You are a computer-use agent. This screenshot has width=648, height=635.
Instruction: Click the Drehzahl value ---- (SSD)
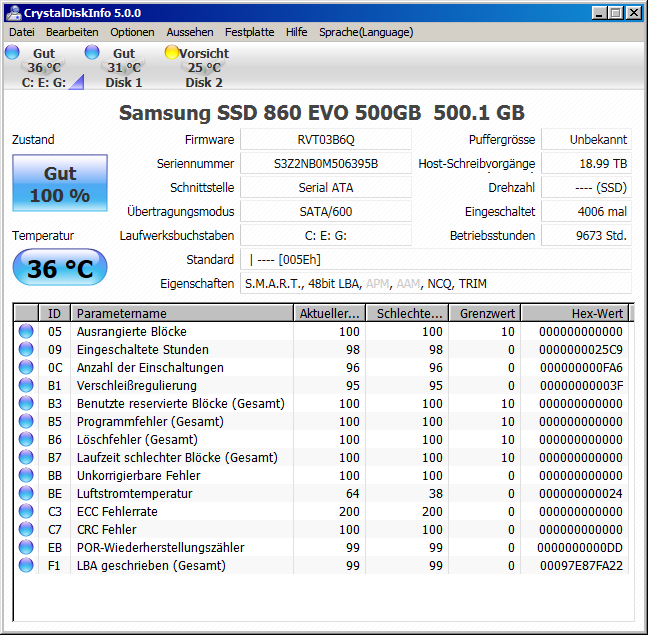pos(586,188)
